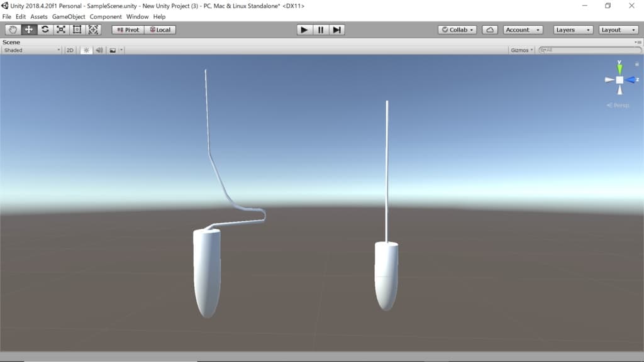Open Unity Cloud services
Viewport: 644px width, 362px height.
coord(490,30)
